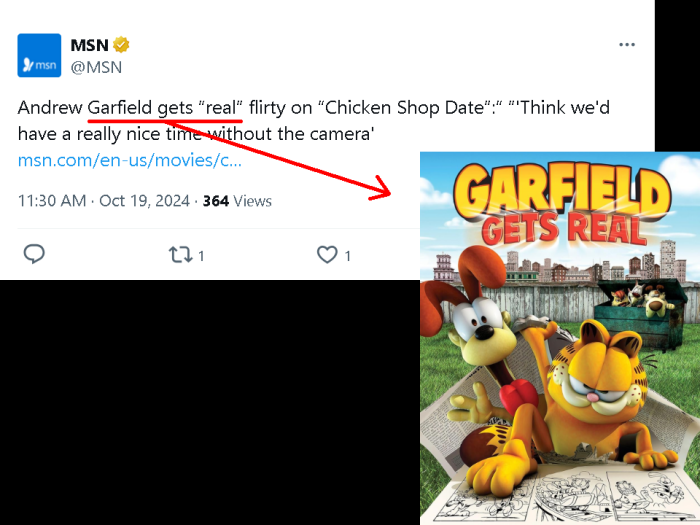Click the gold verified badge
The image size is (700, 525).
click(x=121, y=45)
